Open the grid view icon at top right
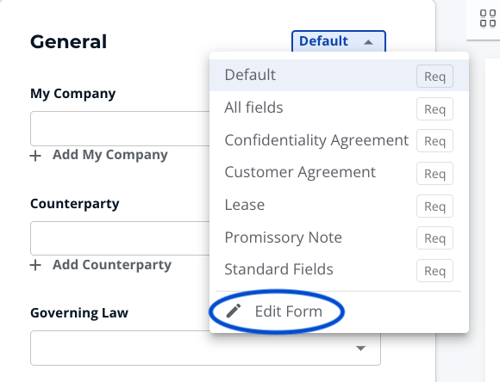This screenshot has width=500, height=382. pyautogui.click(x=488, y=18)
